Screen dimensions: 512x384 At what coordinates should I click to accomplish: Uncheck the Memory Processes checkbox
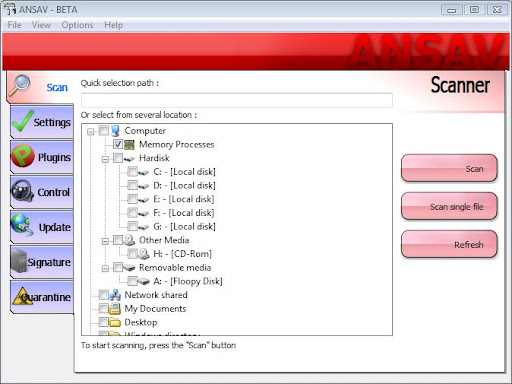118,144
